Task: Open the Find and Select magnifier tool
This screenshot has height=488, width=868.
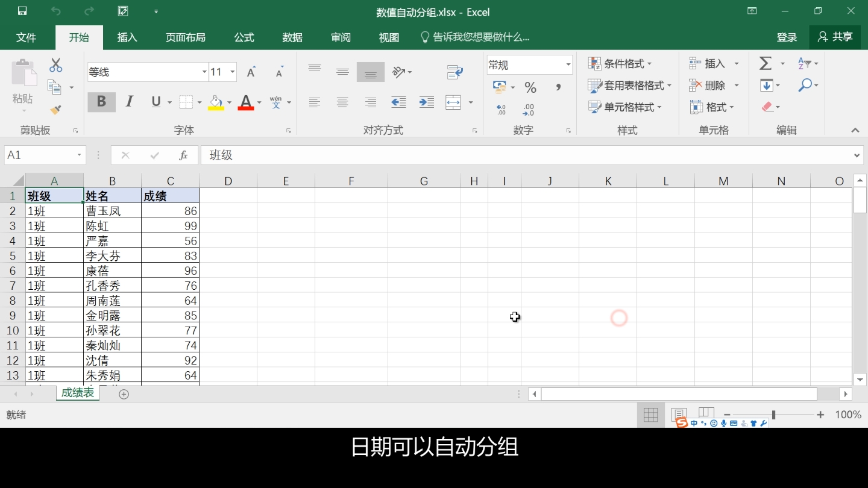Action: point(807,85)
